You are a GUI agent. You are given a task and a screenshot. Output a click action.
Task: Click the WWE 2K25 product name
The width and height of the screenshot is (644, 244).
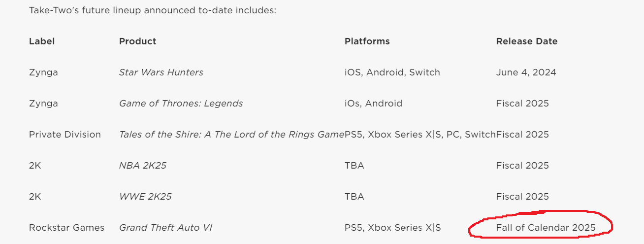[145, 197]
